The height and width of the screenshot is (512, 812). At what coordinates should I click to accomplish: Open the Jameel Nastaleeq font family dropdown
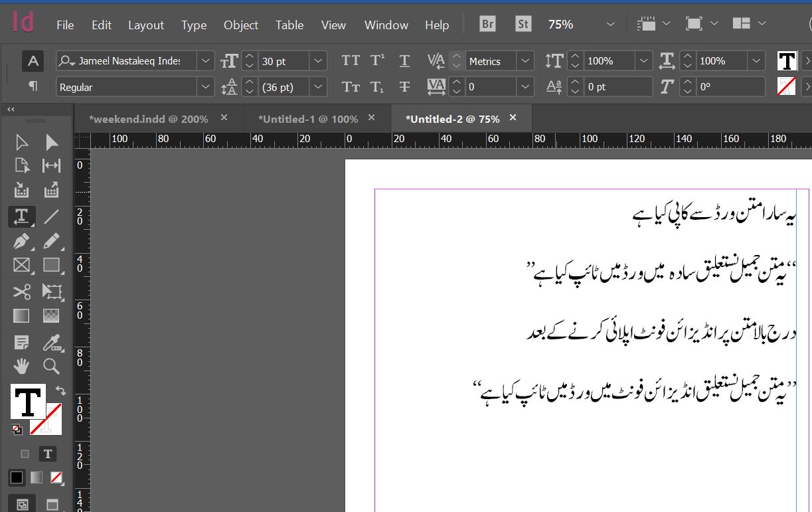[x=206, y=61]
